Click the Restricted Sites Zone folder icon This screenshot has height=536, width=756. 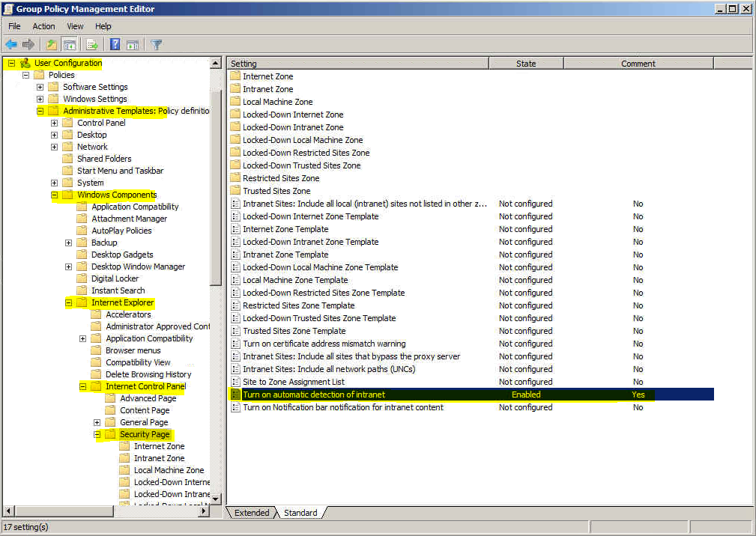235,178
